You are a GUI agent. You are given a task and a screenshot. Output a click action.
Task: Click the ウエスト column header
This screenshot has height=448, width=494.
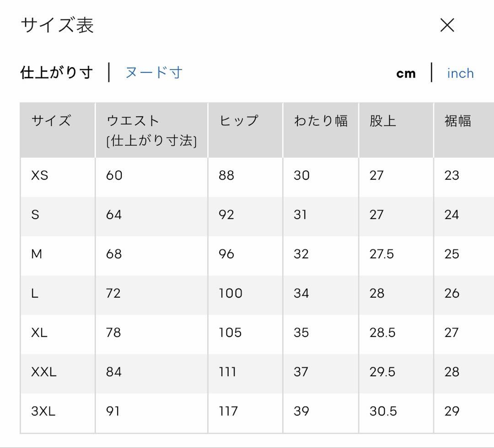coord(151,130)
